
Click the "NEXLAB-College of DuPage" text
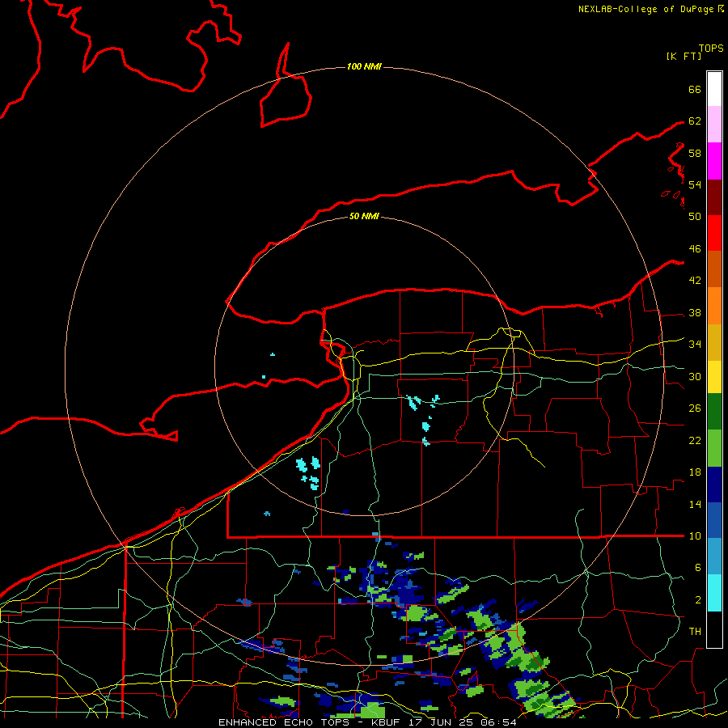pos(645,9)
